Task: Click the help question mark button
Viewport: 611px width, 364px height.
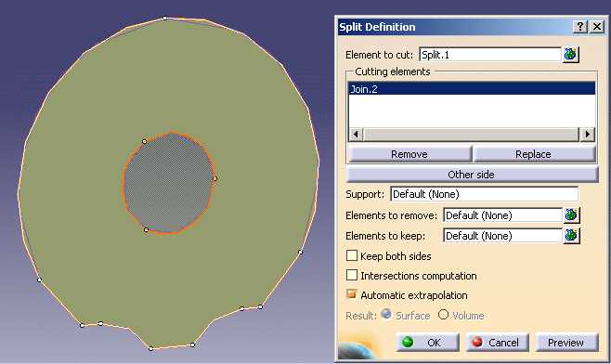Action: coord(580,27)
